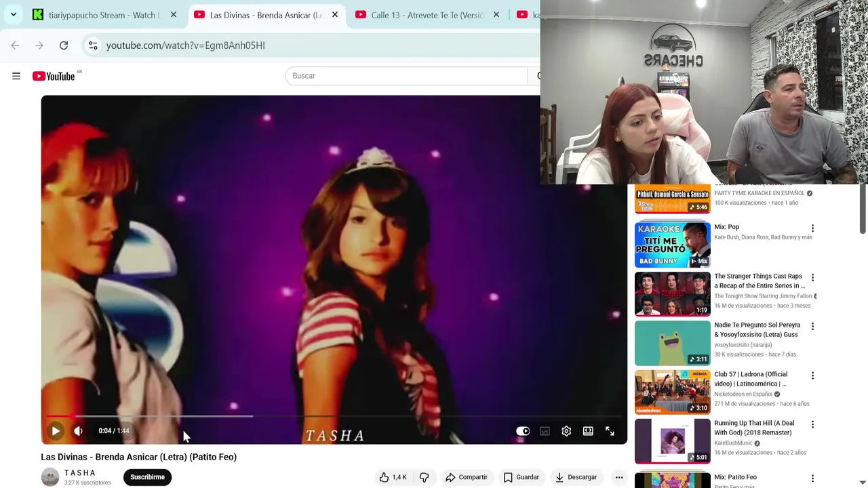
Task: Seek on the red video progress bar
Action: (334, 416)
